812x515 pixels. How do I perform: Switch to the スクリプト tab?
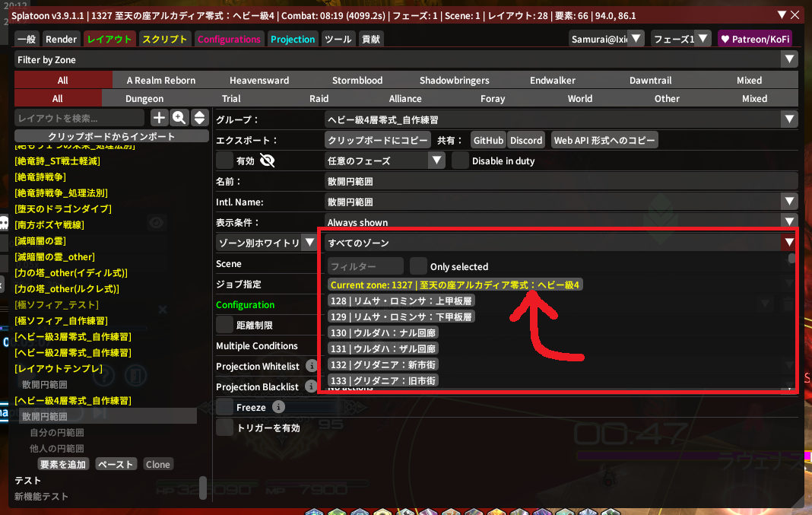[163, 39]
